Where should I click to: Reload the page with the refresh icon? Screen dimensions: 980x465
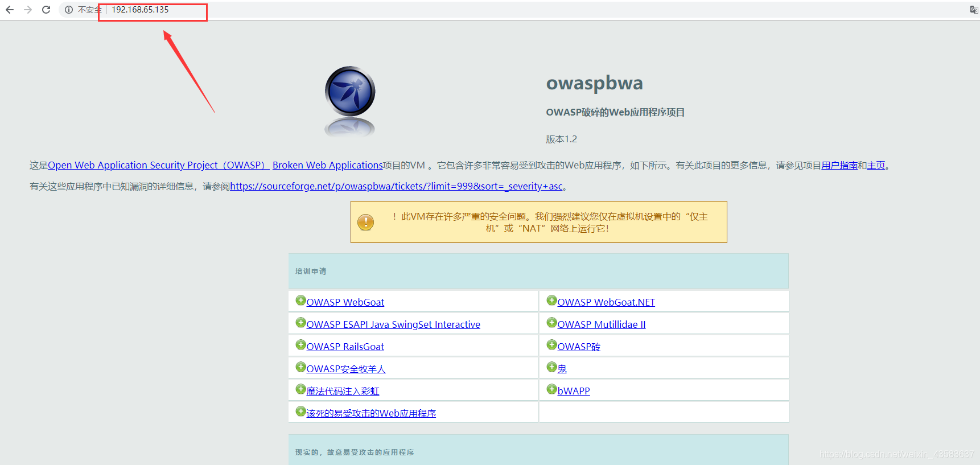click(46, 10)
